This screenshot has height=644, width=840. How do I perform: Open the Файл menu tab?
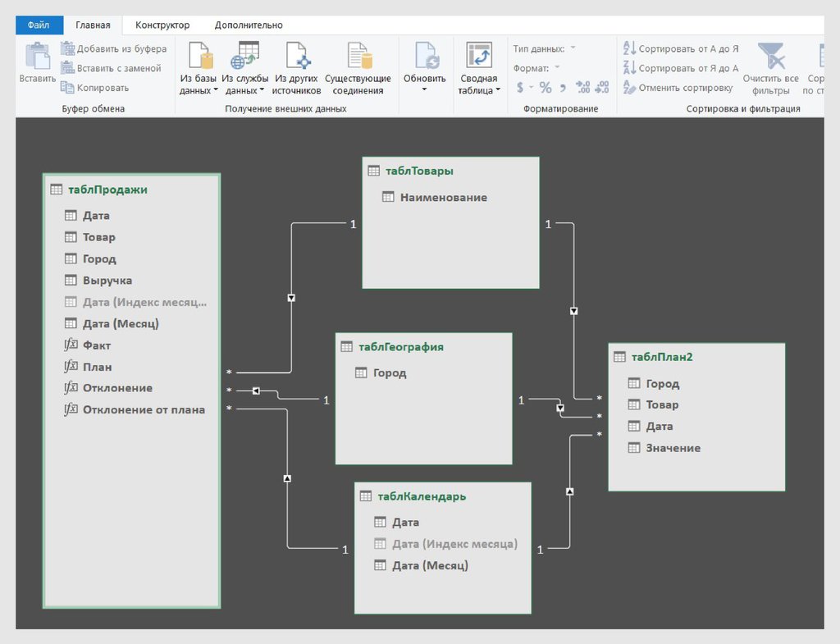(x=39, y=25)
